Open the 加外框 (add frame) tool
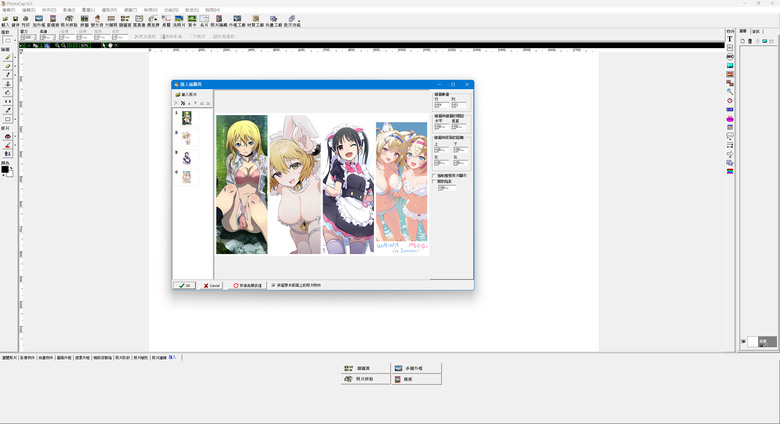Image resolution: width=780 pixels, height=424 pixels. pyautogui.click(x=39, y=21)
